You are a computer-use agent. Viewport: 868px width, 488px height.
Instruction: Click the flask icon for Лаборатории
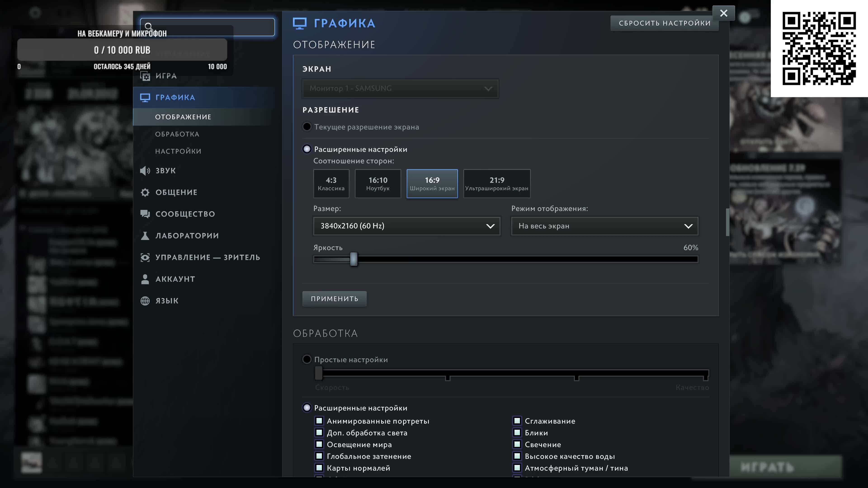(145, 236)
